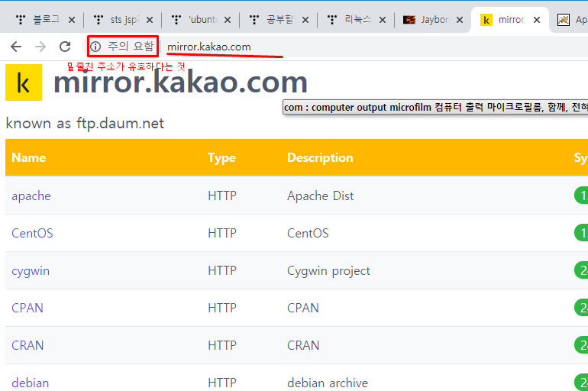The width and height of the screenshot is (588, 391).
Task: Open the cygwin mirror link
Action: coord(31,271)
